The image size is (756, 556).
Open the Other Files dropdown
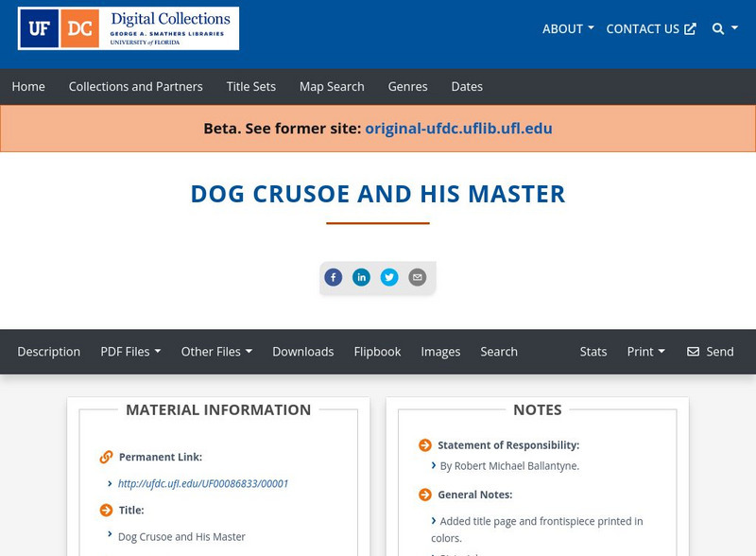pyautogui.click(x=217, y=351)
